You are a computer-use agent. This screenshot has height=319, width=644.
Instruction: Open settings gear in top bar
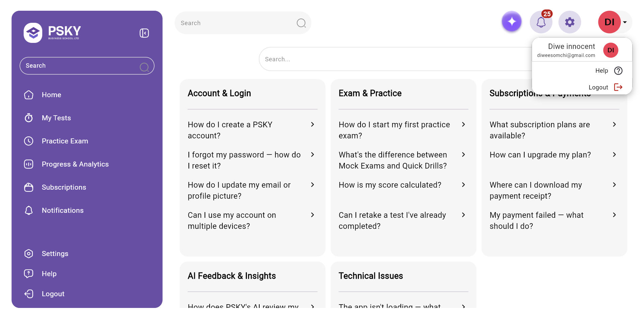[570, 22]
